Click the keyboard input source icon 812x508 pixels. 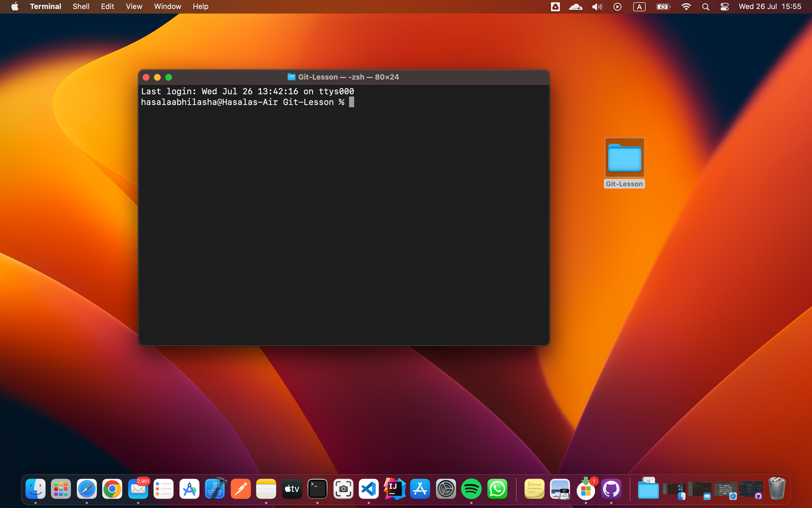click(x=639, y=7)
